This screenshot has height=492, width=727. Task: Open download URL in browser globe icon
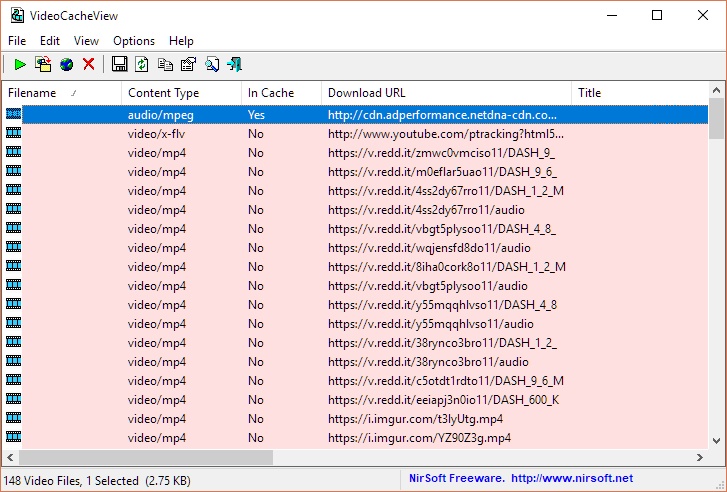point(66,64)
